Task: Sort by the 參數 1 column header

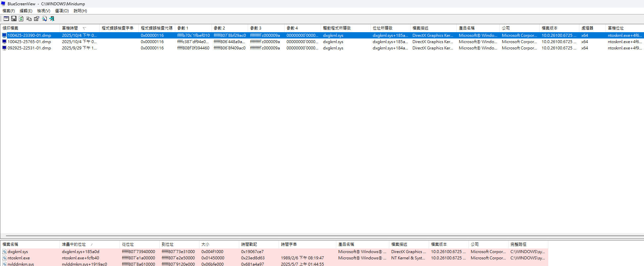Action: pos(193,28)
